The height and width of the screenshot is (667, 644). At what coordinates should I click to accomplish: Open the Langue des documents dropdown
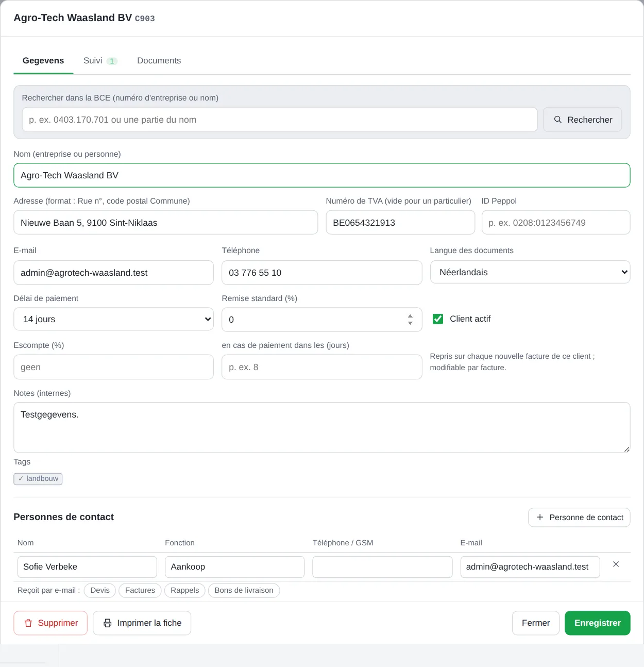[x=530, y=272]
